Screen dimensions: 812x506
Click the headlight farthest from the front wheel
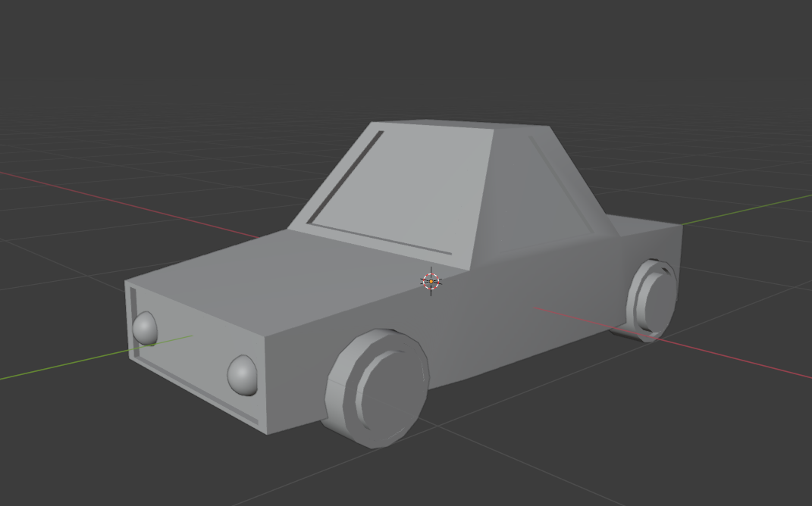pos(145,329)
